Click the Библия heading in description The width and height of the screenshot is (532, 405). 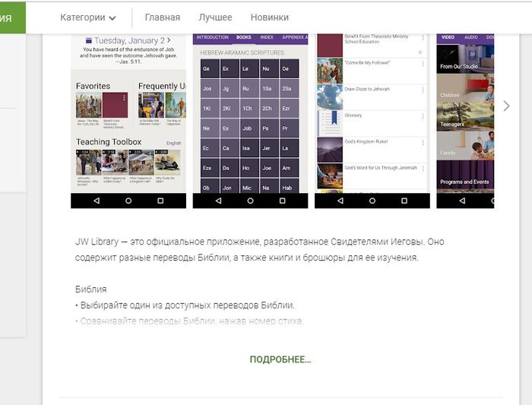pos(91,290)
